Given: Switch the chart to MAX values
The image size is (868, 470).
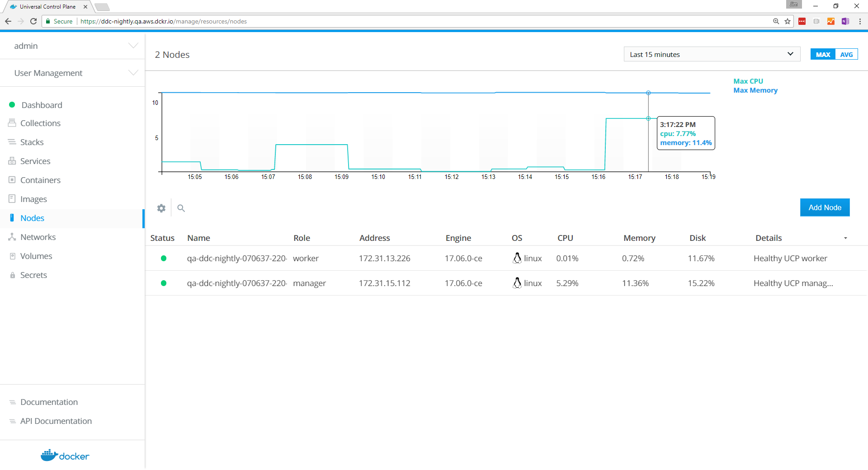Looking at the screenshot, I should (x=823, y=55).
